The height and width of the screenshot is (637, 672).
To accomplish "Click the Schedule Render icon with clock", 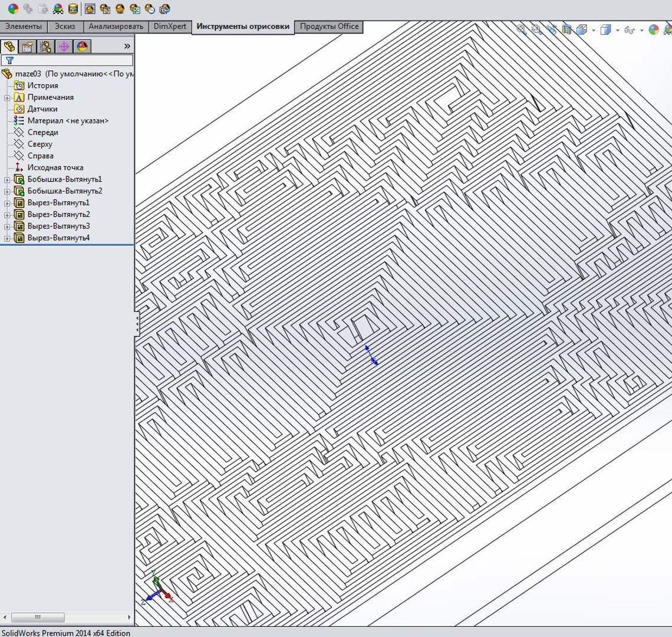I will (x=150, y=8).
